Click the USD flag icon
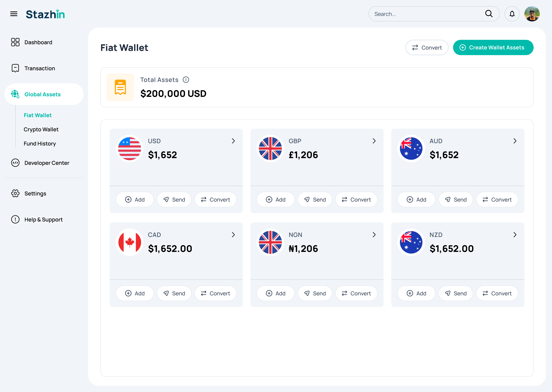Image resolution: width=552 pixels, height=392 pixels. (130, 149)
